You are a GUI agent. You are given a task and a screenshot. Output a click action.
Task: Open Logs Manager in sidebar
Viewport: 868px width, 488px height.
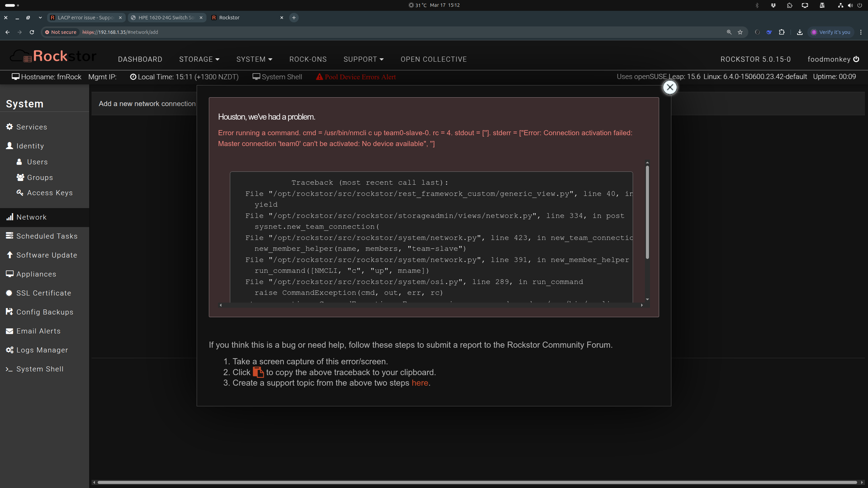[x=44, y=350]
